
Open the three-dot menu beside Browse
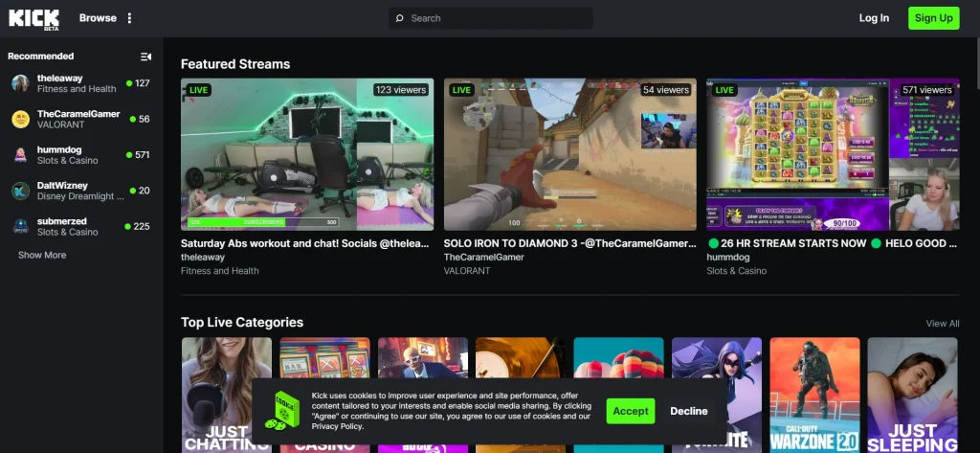coord(129,18)
